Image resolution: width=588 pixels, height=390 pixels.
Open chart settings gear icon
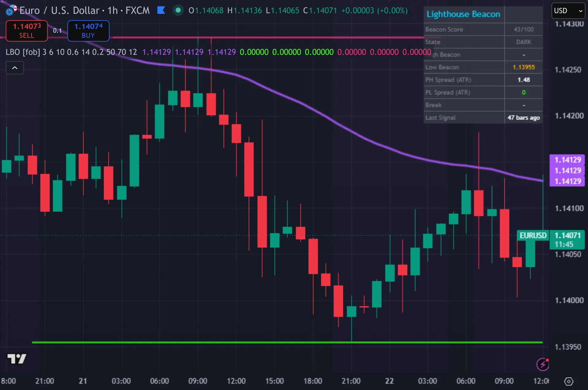[568, 381]
